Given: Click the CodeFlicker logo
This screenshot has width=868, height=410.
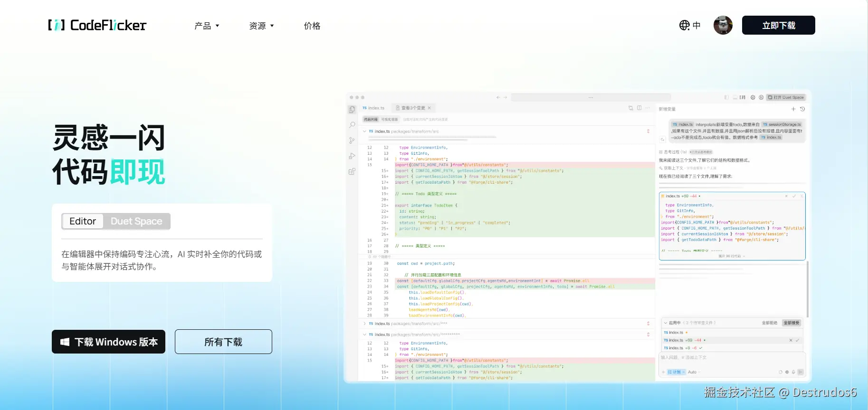Looking at the screenshot, I should [x=97, y=25].
